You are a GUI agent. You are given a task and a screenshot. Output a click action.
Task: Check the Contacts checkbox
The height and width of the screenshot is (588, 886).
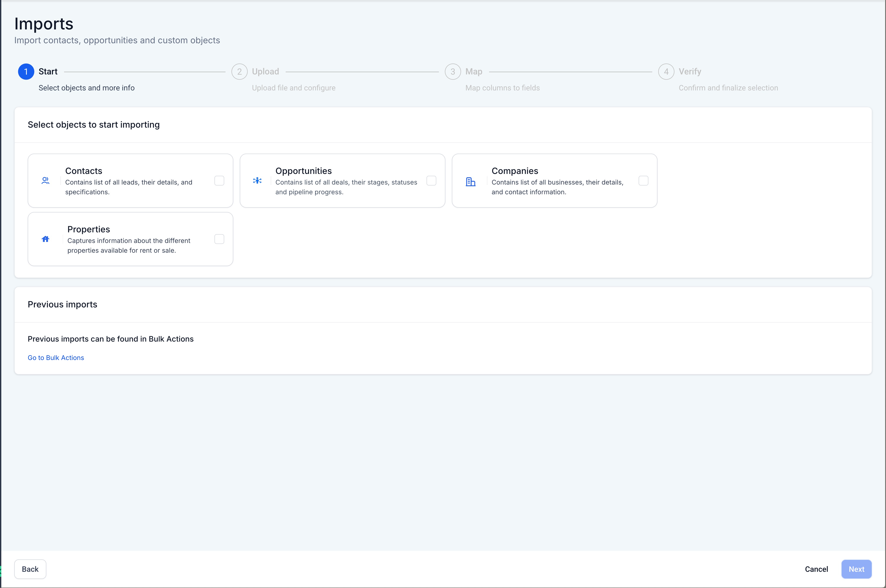click(x=219, y=181)
